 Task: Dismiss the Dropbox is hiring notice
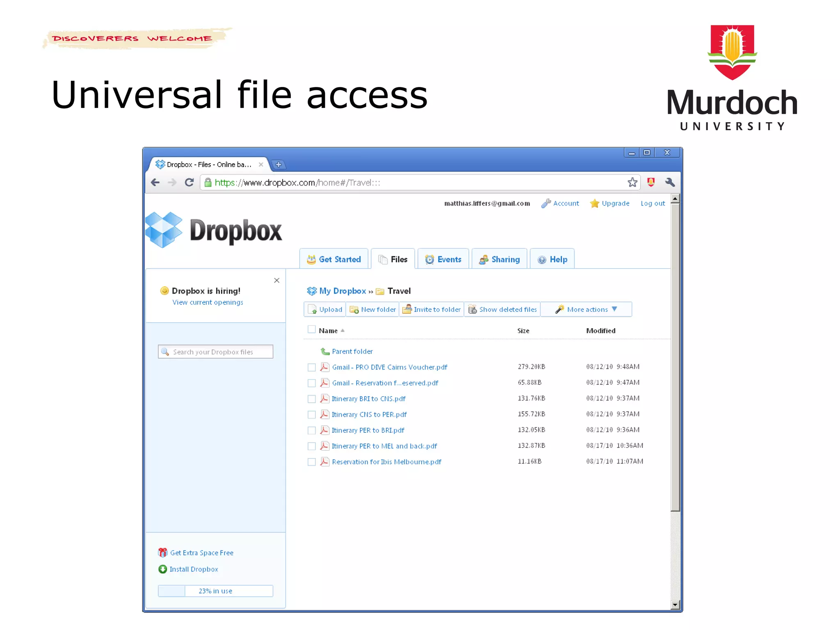pos(277,280)
